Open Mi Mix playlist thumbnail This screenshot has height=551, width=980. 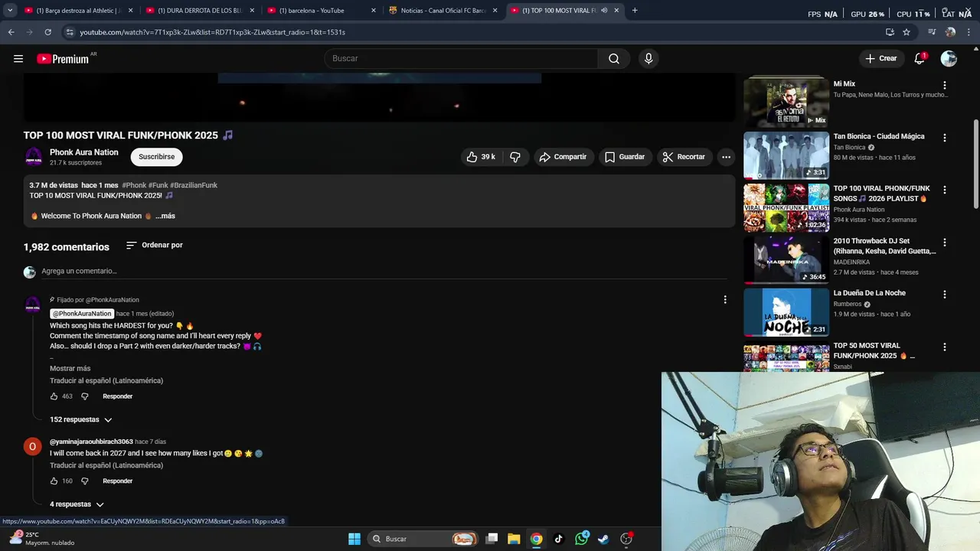786,102
